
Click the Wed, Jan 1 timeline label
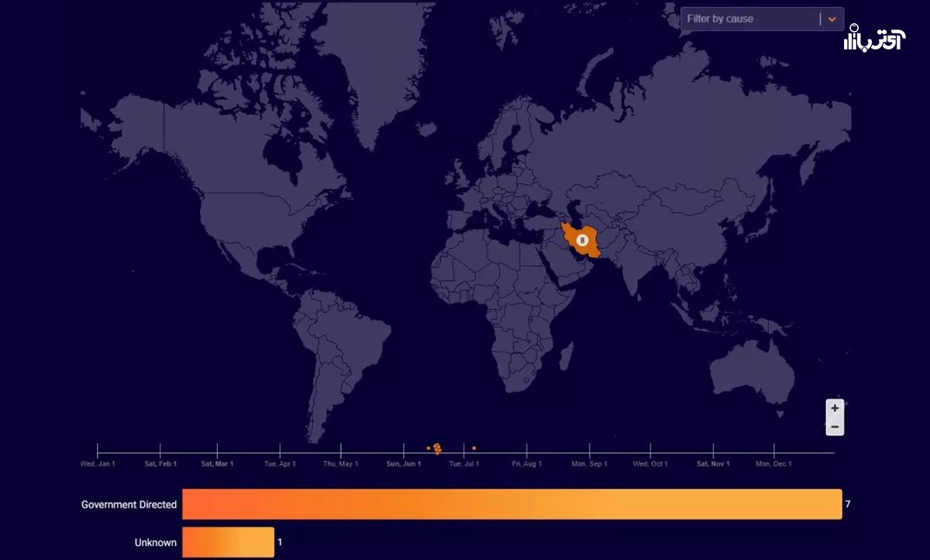click(98, 464)
